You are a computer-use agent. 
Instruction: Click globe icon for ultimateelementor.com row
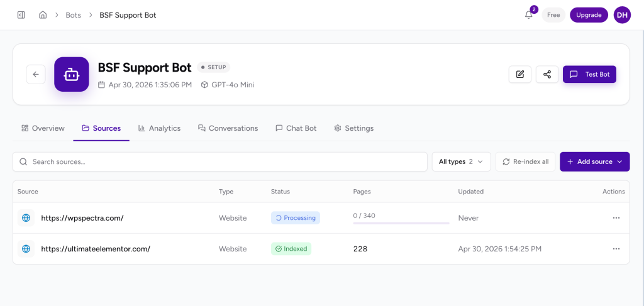26,249
